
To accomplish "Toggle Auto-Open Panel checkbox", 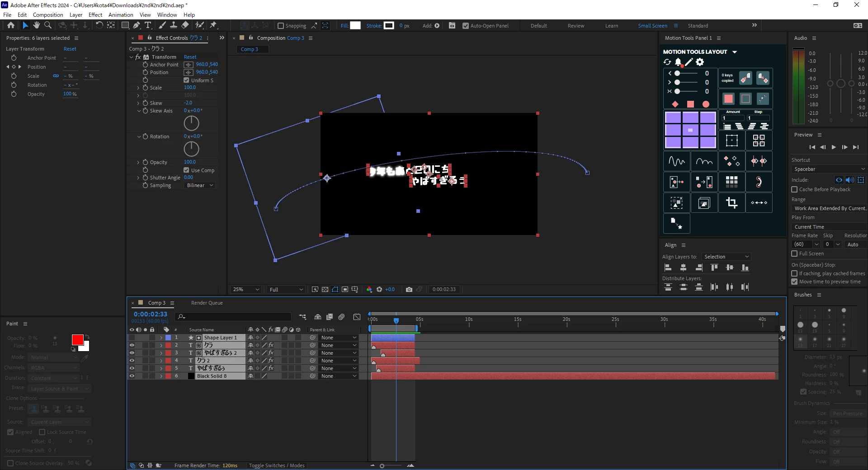I will [x=466, y=26].
